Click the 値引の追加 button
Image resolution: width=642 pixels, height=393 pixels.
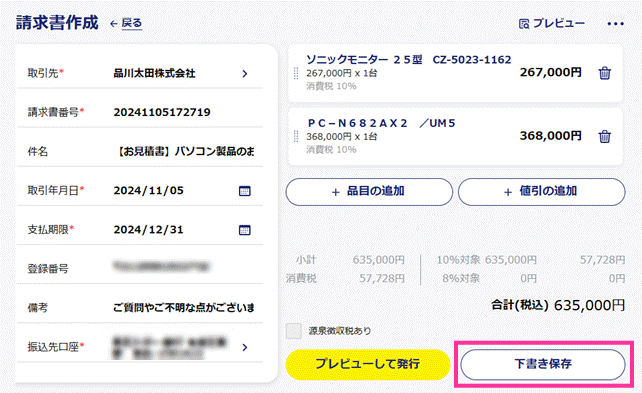tap(542, 192)
